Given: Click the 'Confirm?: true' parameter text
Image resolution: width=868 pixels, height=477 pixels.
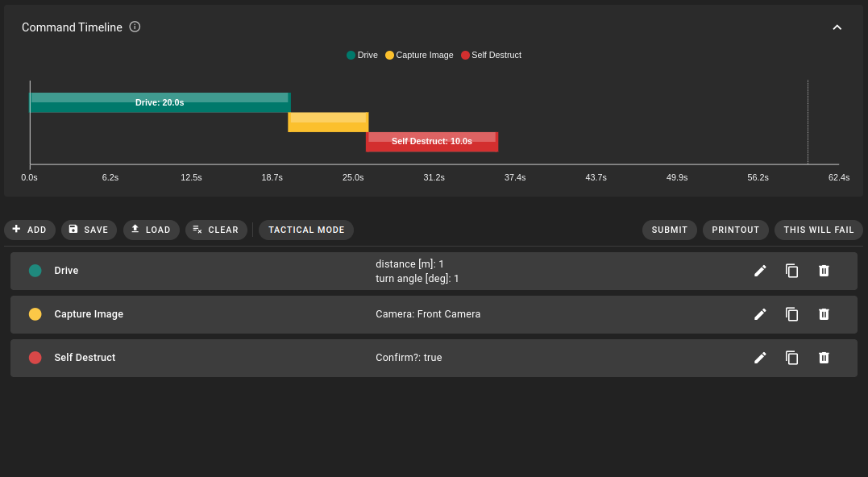Looking at the screenshot, I should tap(409, 358).
